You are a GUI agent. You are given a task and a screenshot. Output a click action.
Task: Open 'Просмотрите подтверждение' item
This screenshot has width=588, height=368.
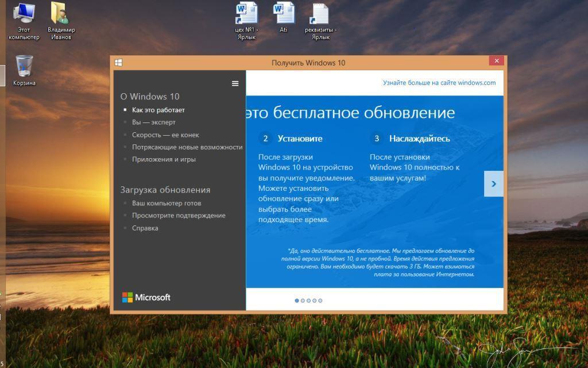pos(178,216)
